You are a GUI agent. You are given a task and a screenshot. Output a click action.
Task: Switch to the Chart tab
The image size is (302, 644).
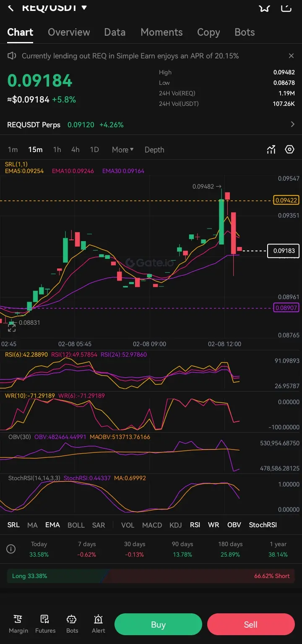[x=20, y=32]
